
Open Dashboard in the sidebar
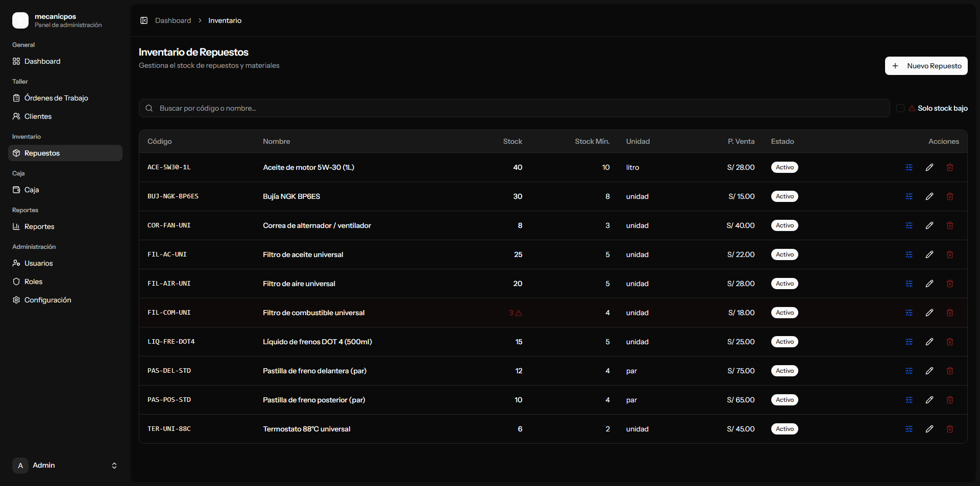[65, 61]
